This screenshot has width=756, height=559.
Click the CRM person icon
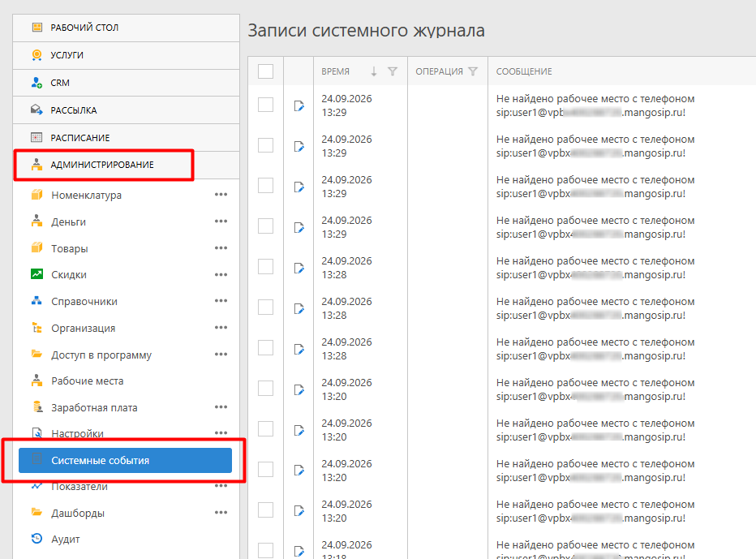coord(37,83)
